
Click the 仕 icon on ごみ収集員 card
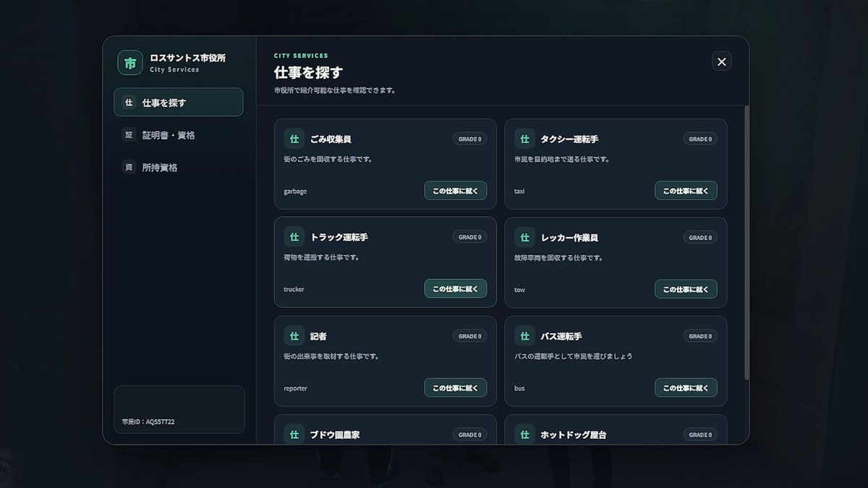click(294, 139)
